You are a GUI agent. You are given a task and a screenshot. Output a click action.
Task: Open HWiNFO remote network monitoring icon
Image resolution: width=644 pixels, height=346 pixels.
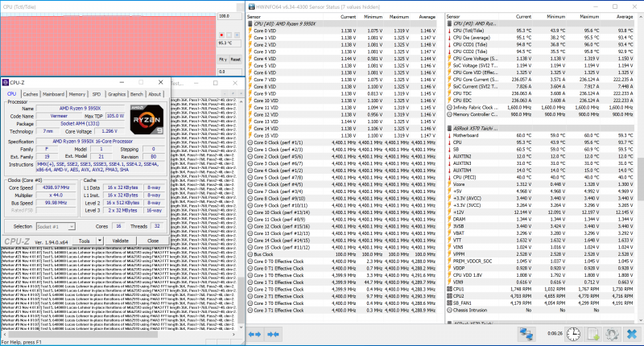coord(526,334)
